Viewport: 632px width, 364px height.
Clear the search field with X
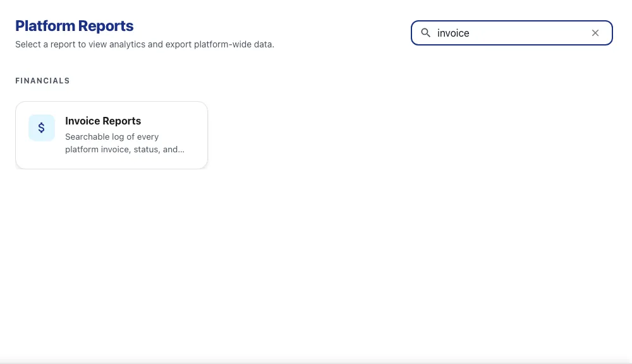click(x=595, y=33)
